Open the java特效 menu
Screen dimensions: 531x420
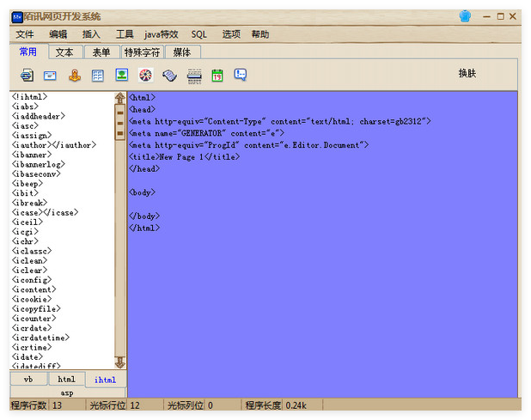(162, 34)
